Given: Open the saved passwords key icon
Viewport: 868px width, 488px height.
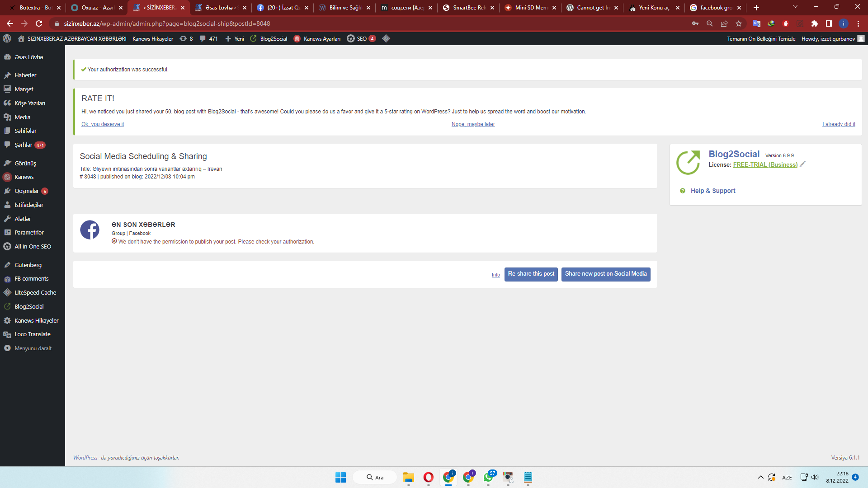Looking at the screenshot, I should [695, 23].
